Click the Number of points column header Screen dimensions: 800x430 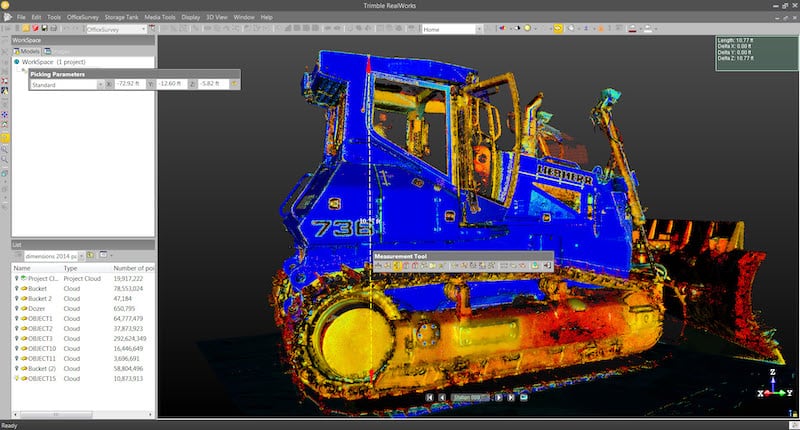[133, 268]
